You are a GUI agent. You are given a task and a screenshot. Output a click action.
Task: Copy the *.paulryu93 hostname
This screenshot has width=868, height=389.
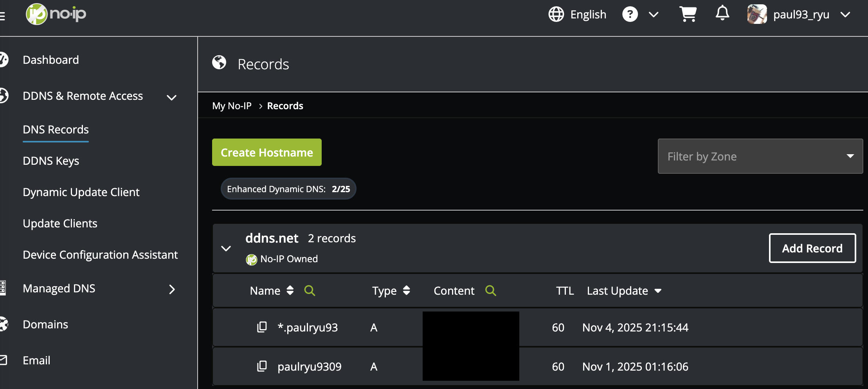click(x=262, y=327)
